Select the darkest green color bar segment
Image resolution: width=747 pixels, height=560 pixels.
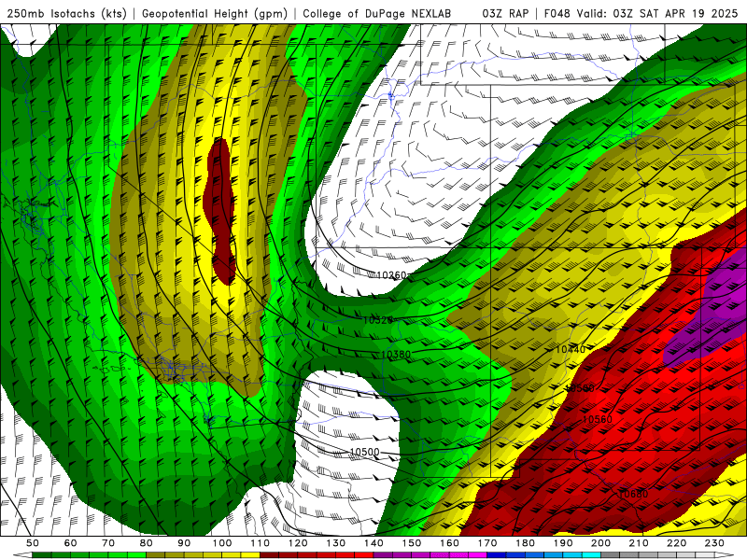(42, 555)
